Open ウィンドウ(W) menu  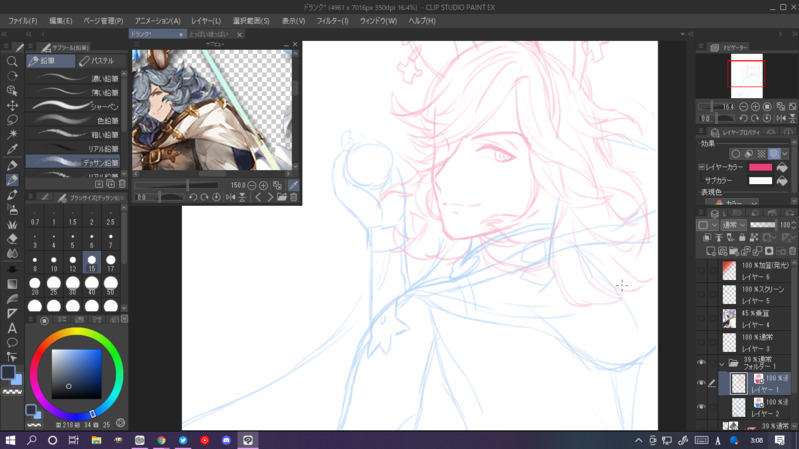(x=378, y=21)
